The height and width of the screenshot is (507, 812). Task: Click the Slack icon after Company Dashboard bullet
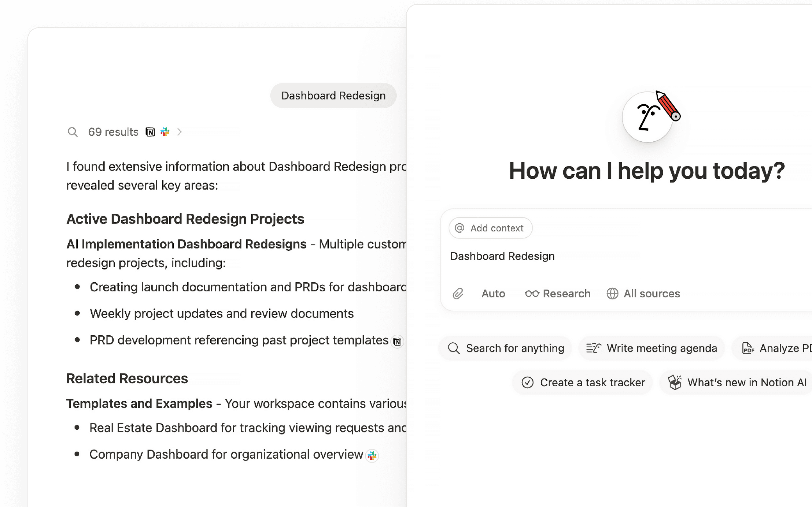(x=372, y=456)
